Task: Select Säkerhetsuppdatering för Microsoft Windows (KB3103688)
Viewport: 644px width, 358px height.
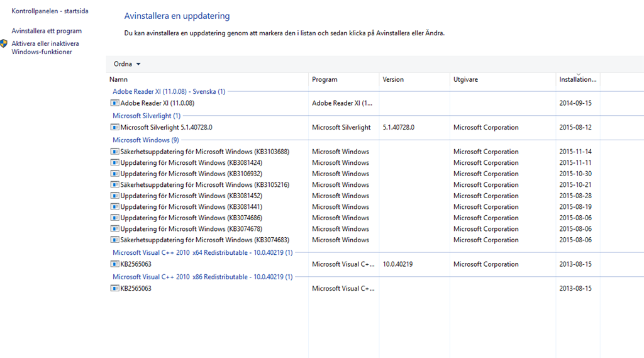Action: (x=204, y=152)
